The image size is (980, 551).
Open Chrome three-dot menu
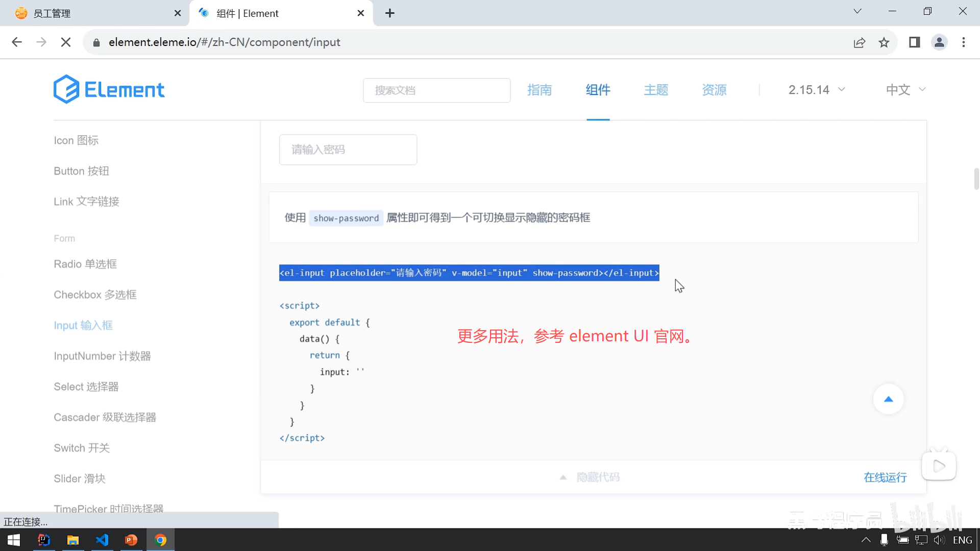point(964,42)
